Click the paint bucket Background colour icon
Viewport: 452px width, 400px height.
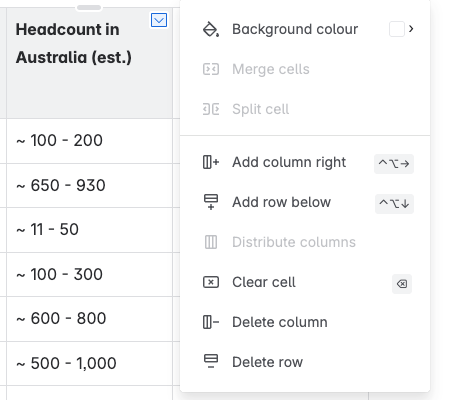211,29
